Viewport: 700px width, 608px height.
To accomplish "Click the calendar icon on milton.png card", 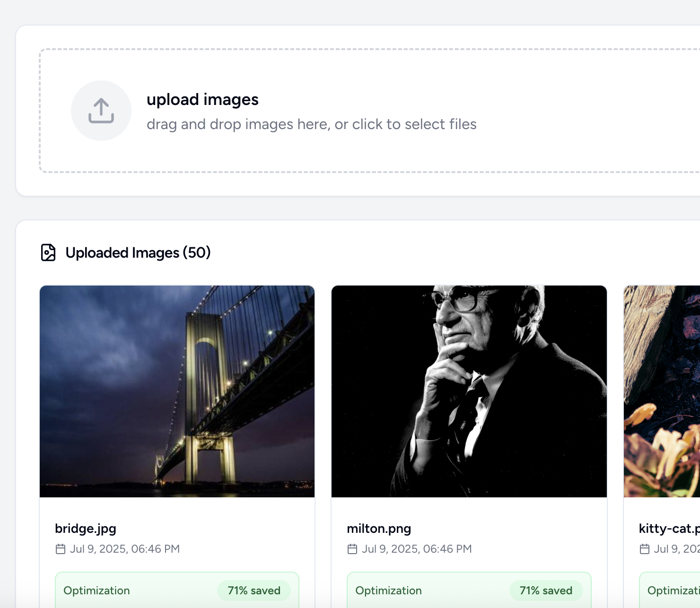I will click(352, 549).
